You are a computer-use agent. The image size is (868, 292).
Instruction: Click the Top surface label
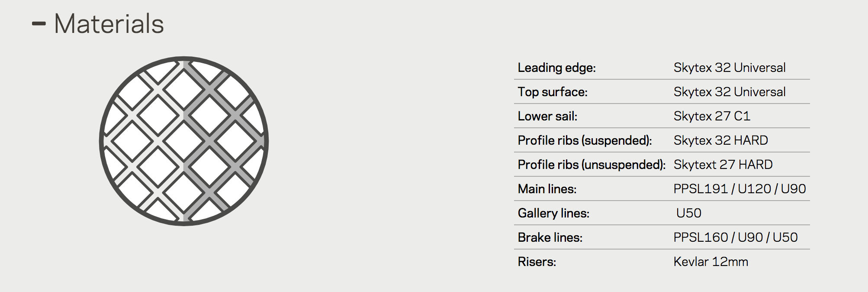click(x=553, y=92)
